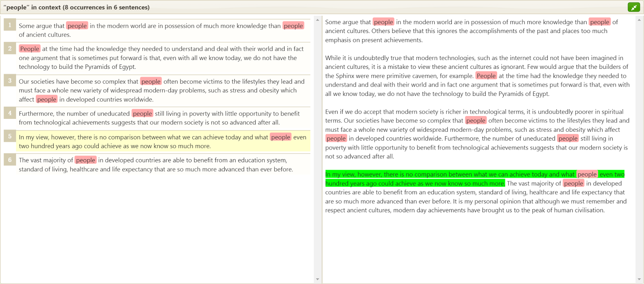Viewport: 644px width, 284px height.
Task: Click "people" inside the green highlighted passage in full text
Action: (587, 174)
